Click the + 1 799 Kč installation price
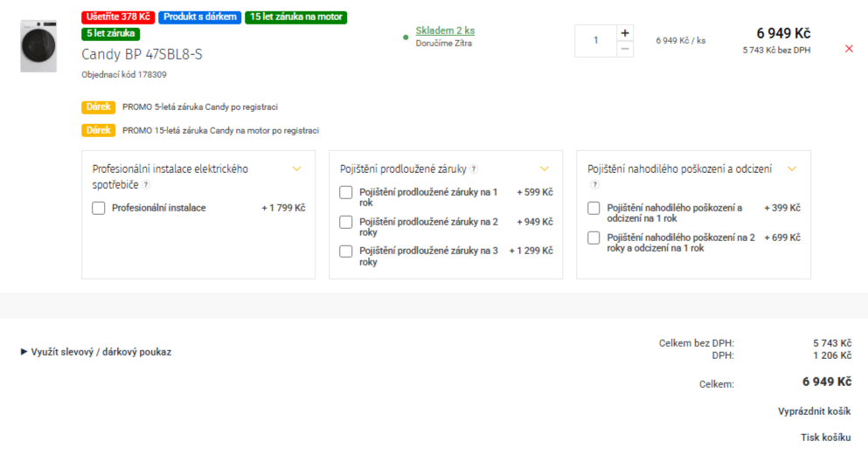868x469 pixels. [x=283, y=208]
